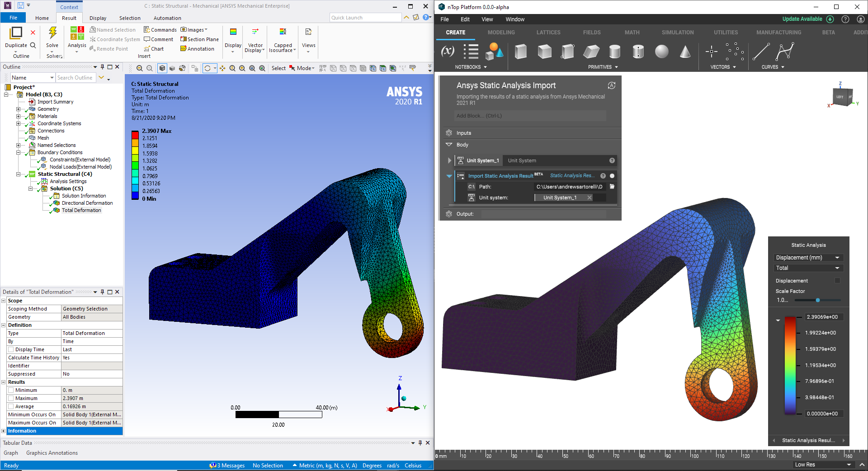This screenshot has width=868, height=471.
Task: Toggle the Maximum result checkbox
Action: [x=11, y=398]
